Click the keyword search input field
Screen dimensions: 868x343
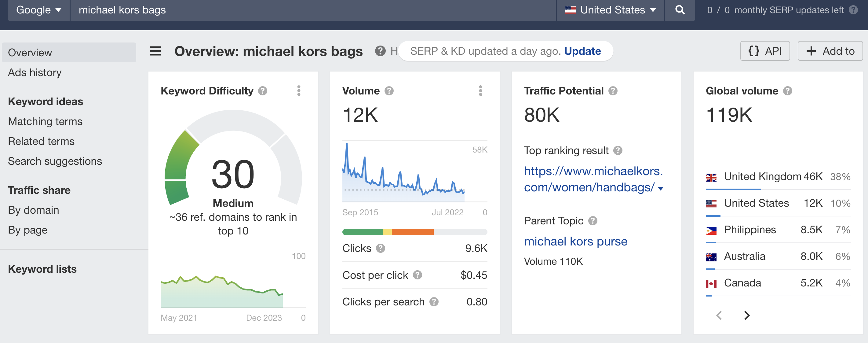(x=313, y=10)
